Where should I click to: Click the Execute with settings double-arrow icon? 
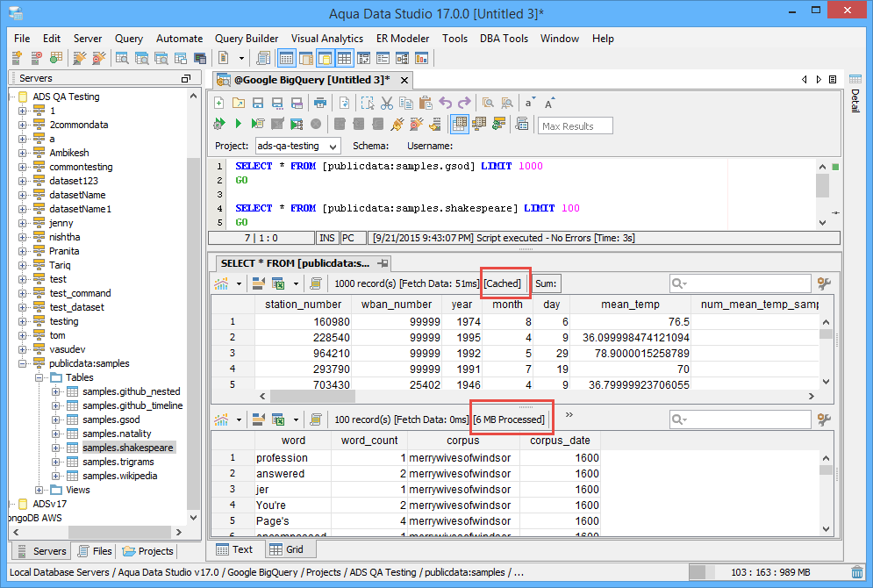pos(218,124)
